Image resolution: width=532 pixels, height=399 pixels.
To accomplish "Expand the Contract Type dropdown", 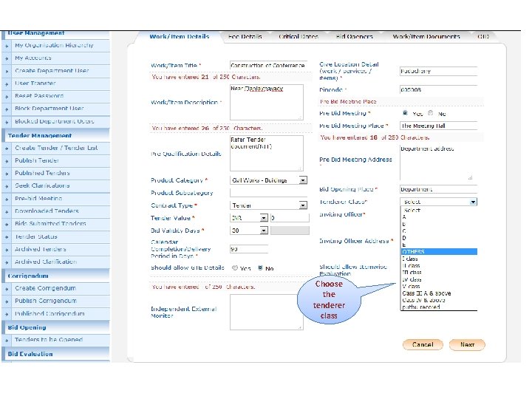I will pyautogui.click(x=303, y=205).
